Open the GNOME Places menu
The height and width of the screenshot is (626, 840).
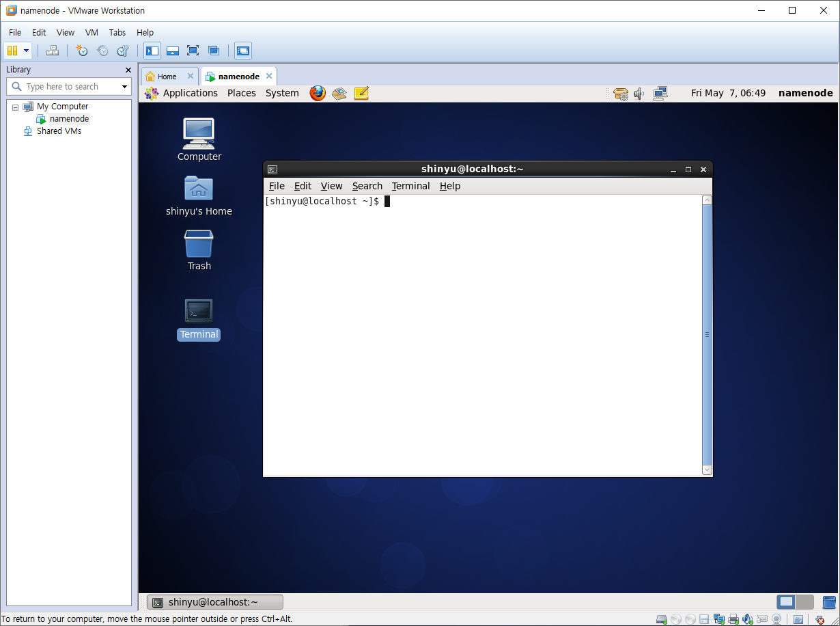point(242,93)
